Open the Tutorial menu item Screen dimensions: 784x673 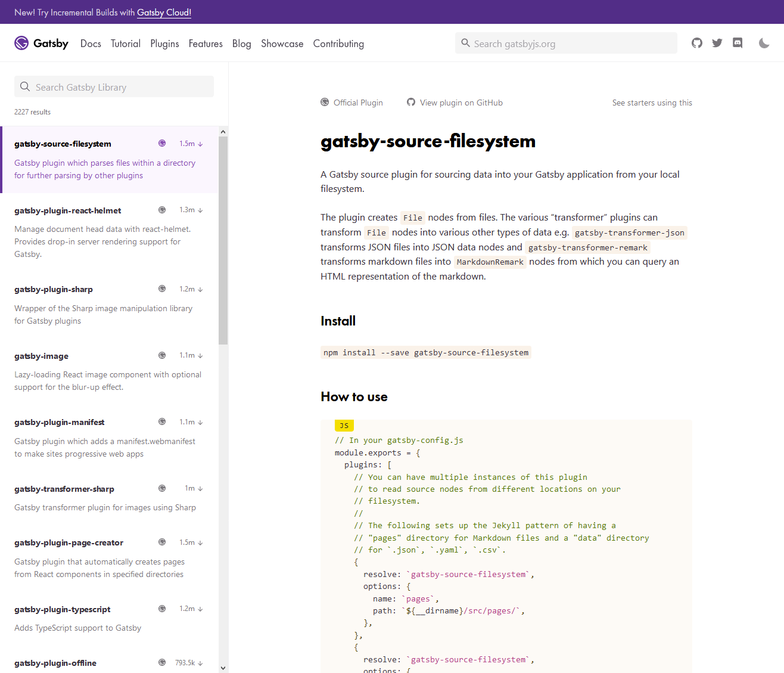point(126,44)
